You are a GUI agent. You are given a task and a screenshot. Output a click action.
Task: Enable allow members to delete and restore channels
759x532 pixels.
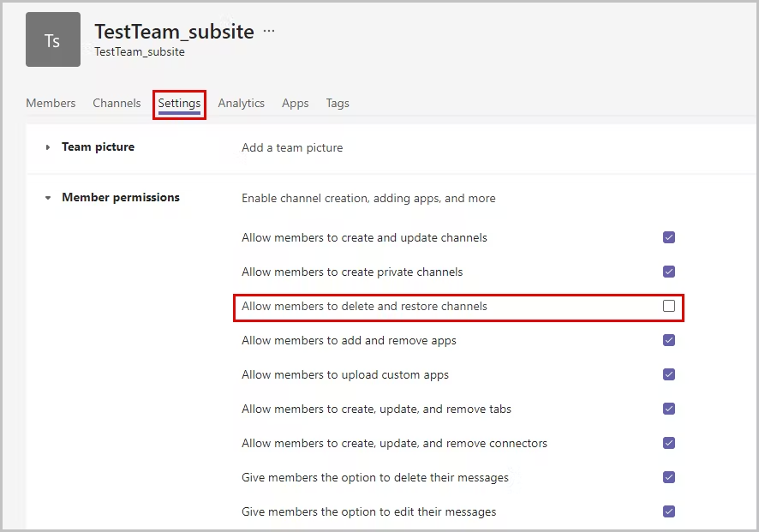tap(669, 306)
